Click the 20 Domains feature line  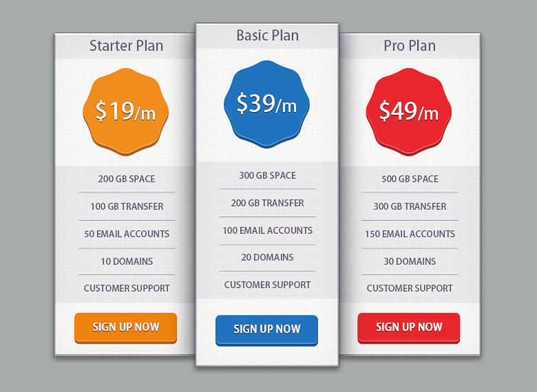coord(267,257)
